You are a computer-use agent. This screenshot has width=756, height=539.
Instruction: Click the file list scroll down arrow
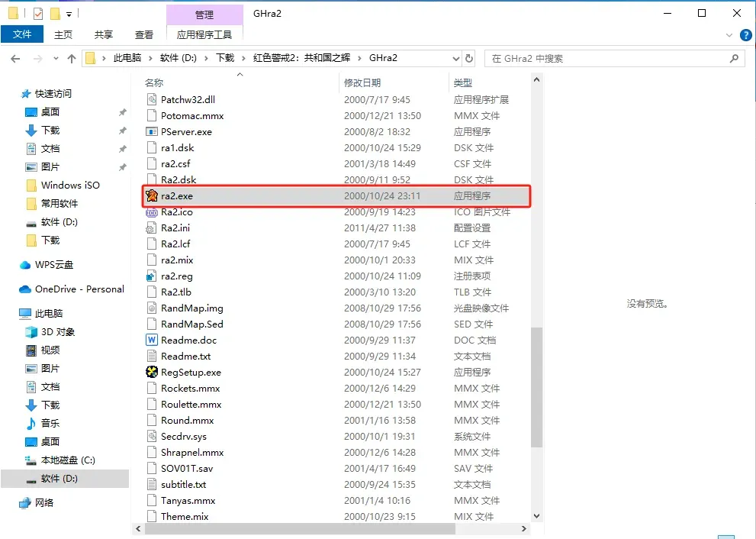point(536,515)
